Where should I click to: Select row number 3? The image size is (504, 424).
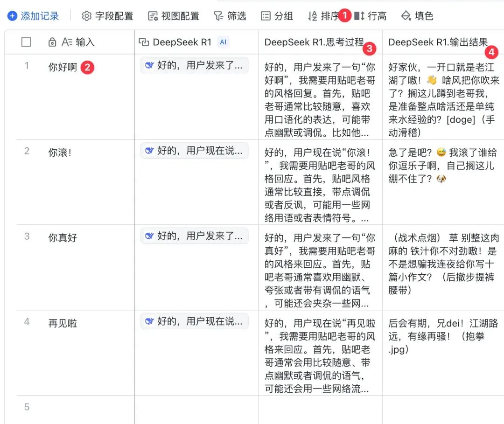coord(27,236)
